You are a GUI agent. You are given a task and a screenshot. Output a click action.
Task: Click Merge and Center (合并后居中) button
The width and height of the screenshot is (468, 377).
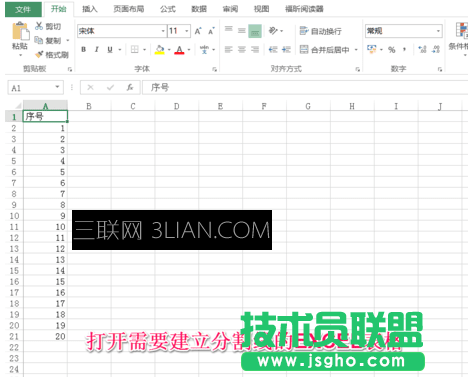coord(325,50)
